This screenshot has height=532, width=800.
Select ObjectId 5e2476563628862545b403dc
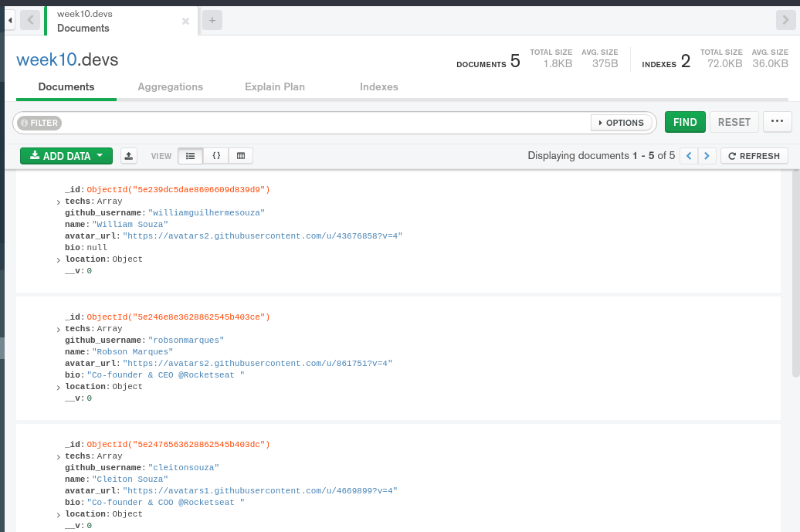click(x=178, y=445)
